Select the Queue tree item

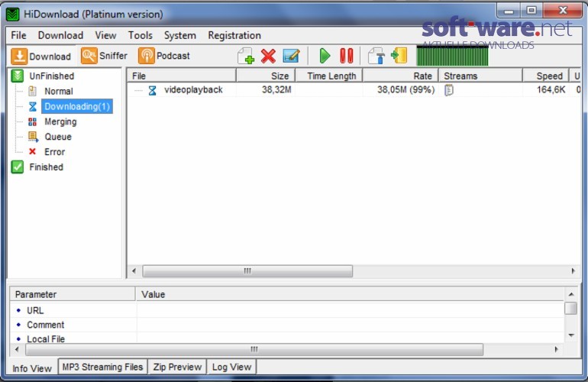click(58, 137)
